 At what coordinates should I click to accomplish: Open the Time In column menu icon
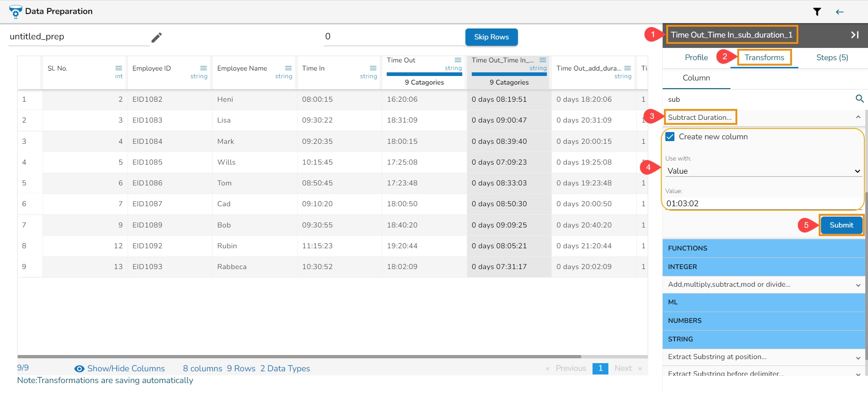pos(373,68)
